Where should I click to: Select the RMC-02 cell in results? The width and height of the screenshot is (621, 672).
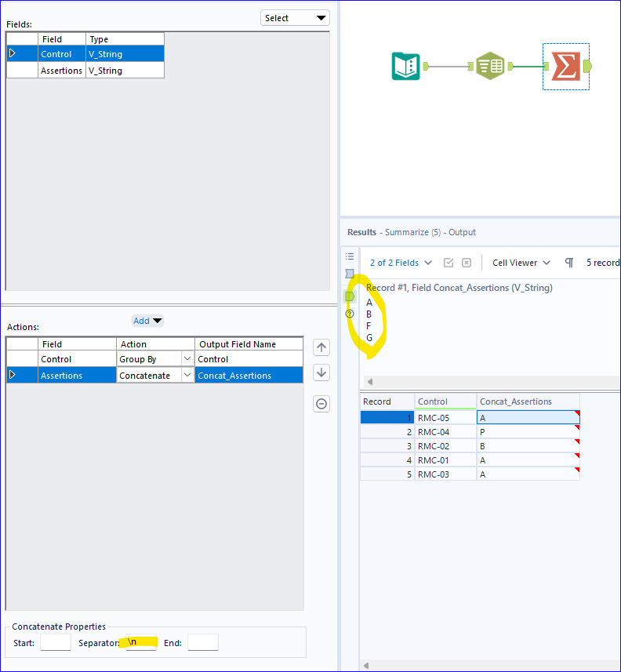[445, 446]
